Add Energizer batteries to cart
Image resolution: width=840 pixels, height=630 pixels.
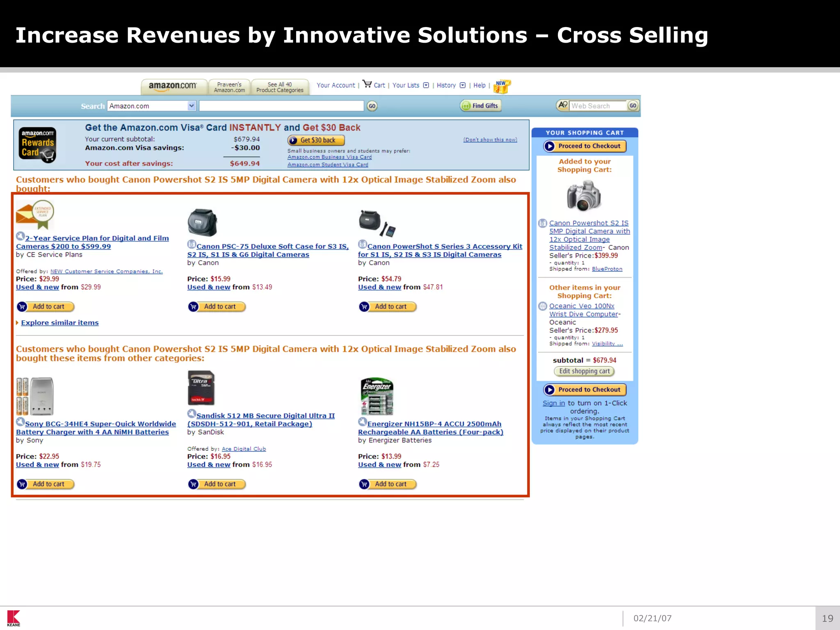387,484
